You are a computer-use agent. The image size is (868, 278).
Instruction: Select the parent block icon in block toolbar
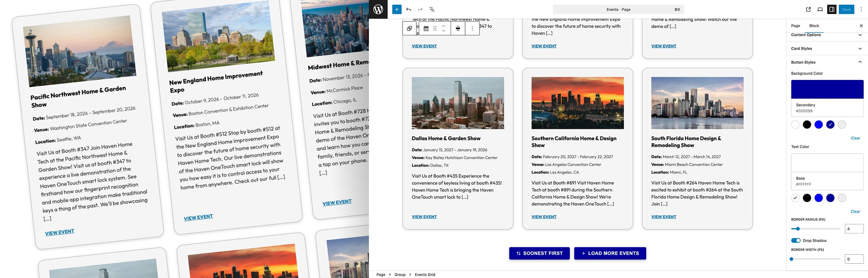click(x=409, y=28)
